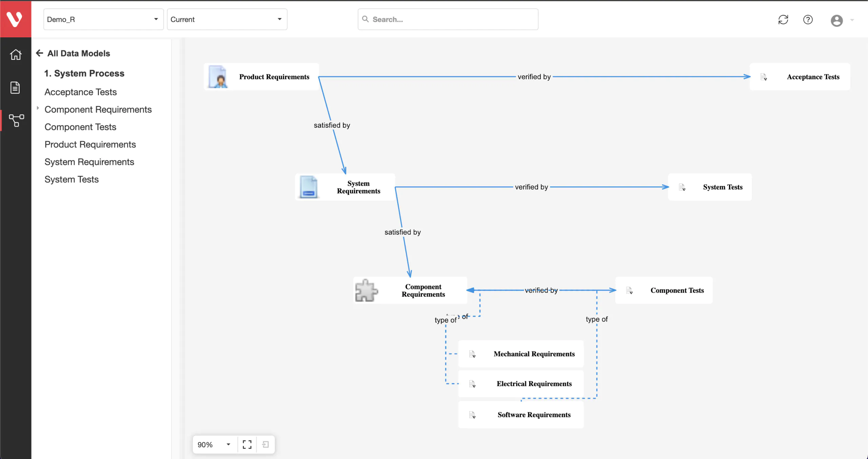
Task: Click the System Tests node document icon
Action: 682,187
